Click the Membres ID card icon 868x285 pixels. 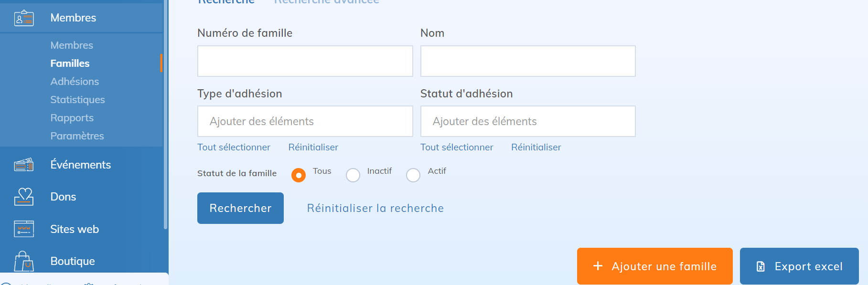click(x=24, y=18)
